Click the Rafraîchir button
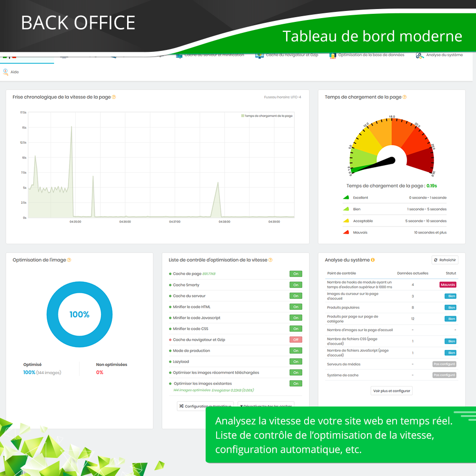This screenshot has width=476, height=476. [x=445, y=260]
